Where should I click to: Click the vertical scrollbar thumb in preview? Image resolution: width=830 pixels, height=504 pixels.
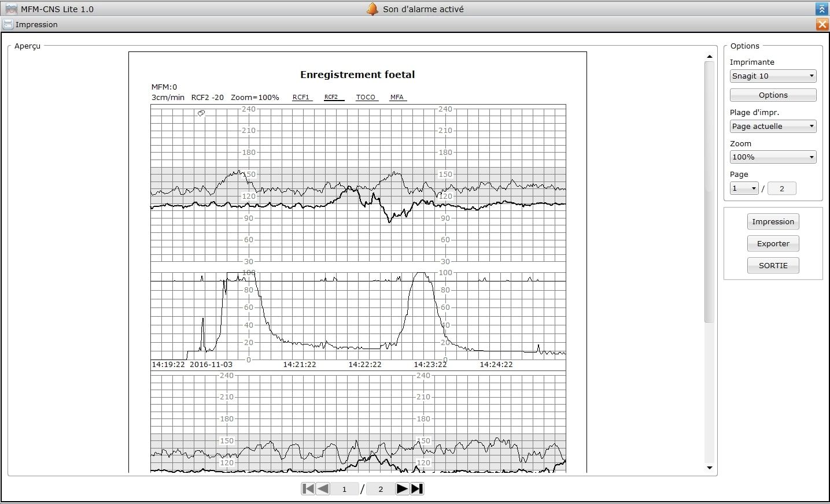click(x=709, y=191)
